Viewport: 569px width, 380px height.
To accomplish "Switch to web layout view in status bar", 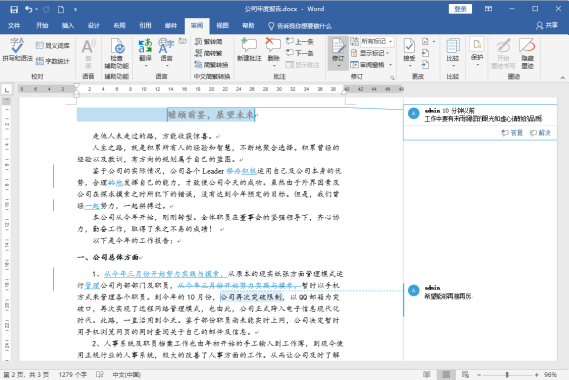I will tap(465, 375).
